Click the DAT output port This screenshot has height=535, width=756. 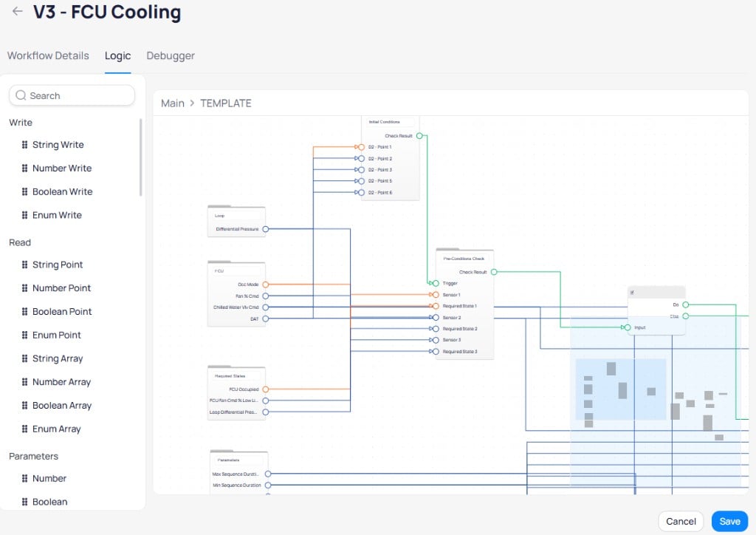pos(266,319)
